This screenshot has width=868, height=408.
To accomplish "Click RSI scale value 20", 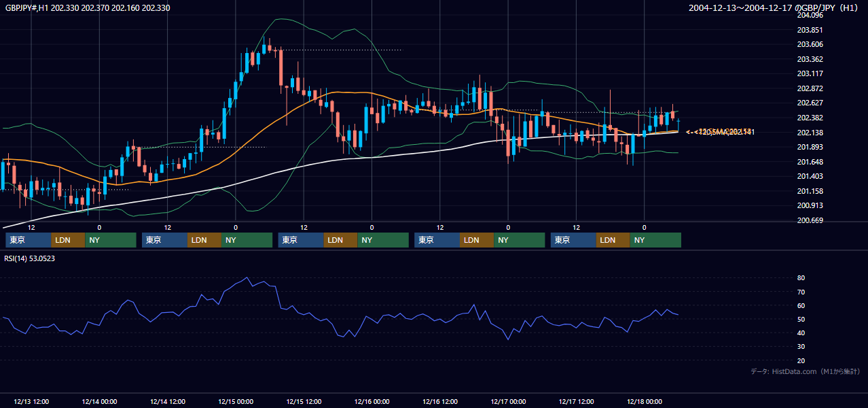I will [801, 360].
